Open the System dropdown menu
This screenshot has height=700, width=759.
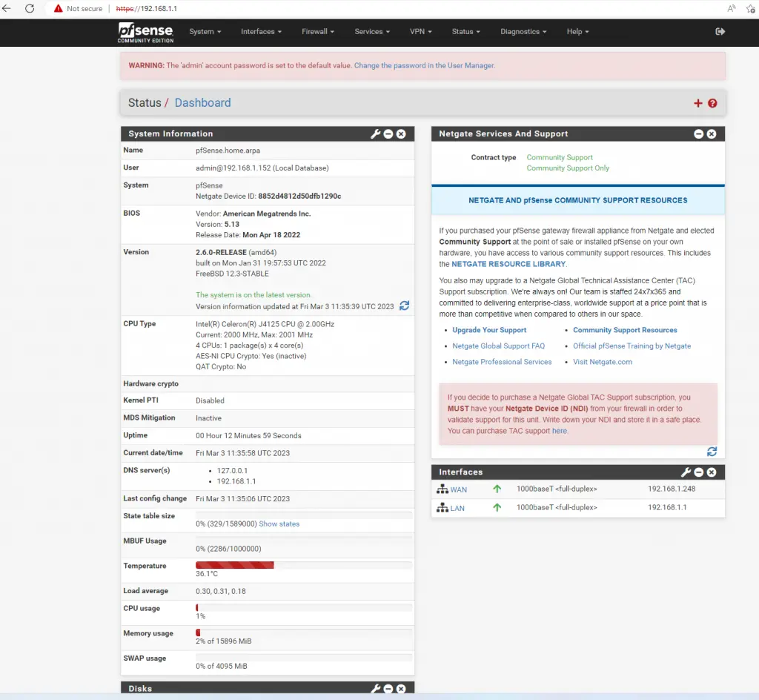(x=205, y=31)
